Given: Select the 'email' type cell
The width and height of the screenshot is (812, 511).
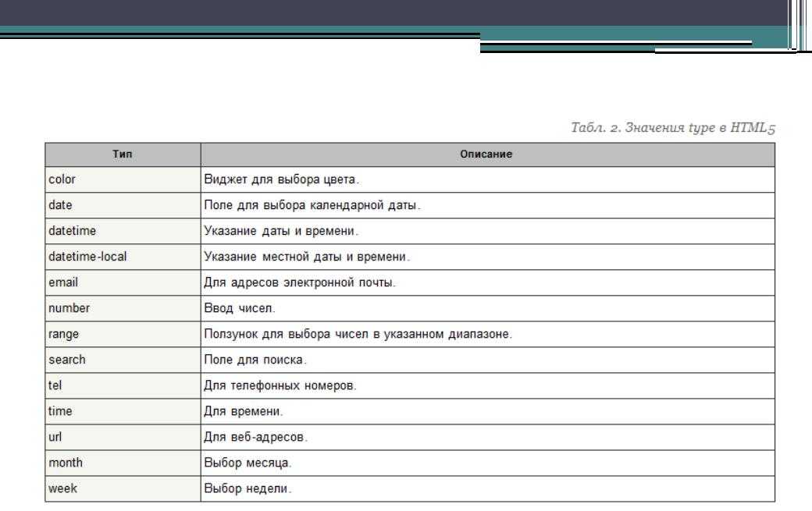Looking at the screenshot, I should click(x=123, y=282).
